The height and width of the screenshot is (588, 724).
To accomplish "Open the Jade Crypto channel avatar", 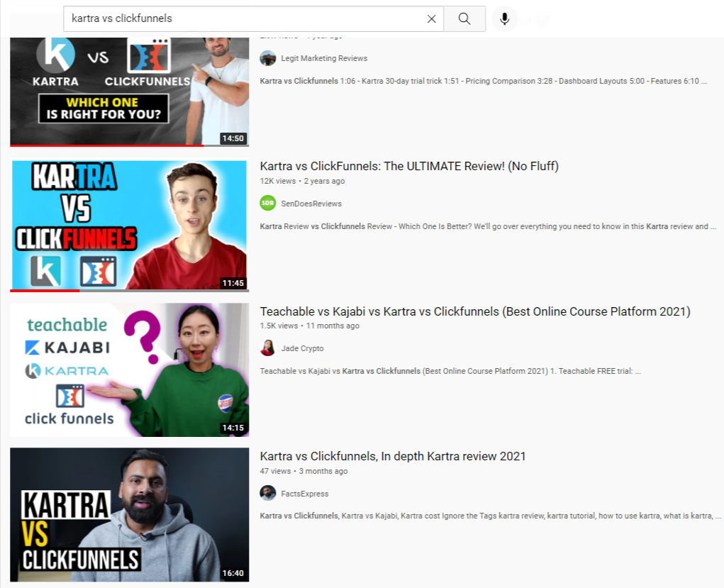I will click(268, 348).
